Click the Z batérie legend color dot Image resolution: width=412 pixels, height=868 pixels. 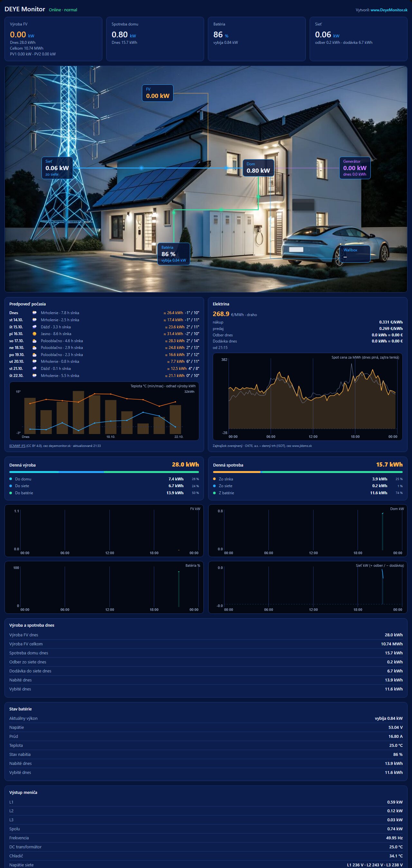[x=214, y=493]
